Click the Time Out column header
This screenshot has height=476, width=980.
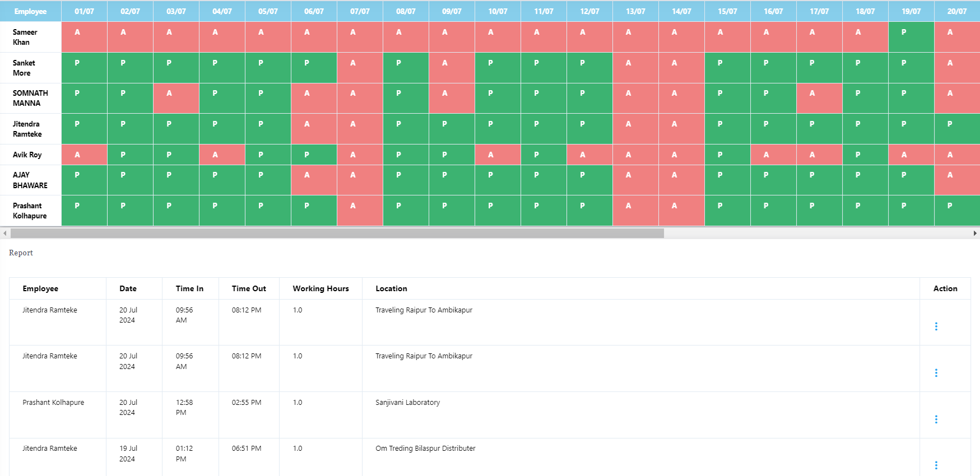click(249, 288)
